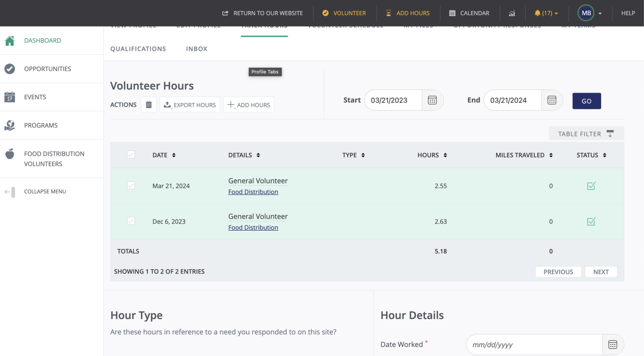Click the Date Worked input field

[x=534, y=345]
